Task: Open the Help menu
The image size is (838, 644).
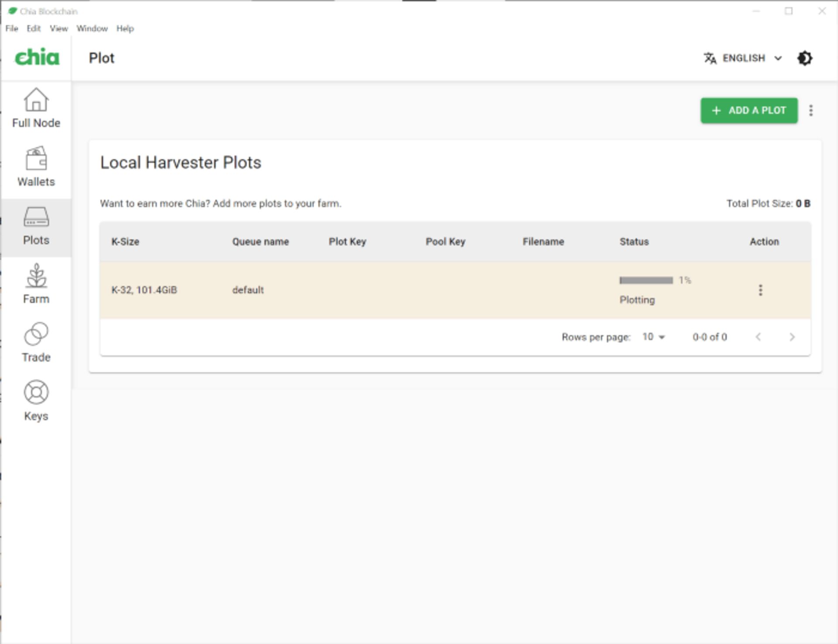Action: point(125,28)
